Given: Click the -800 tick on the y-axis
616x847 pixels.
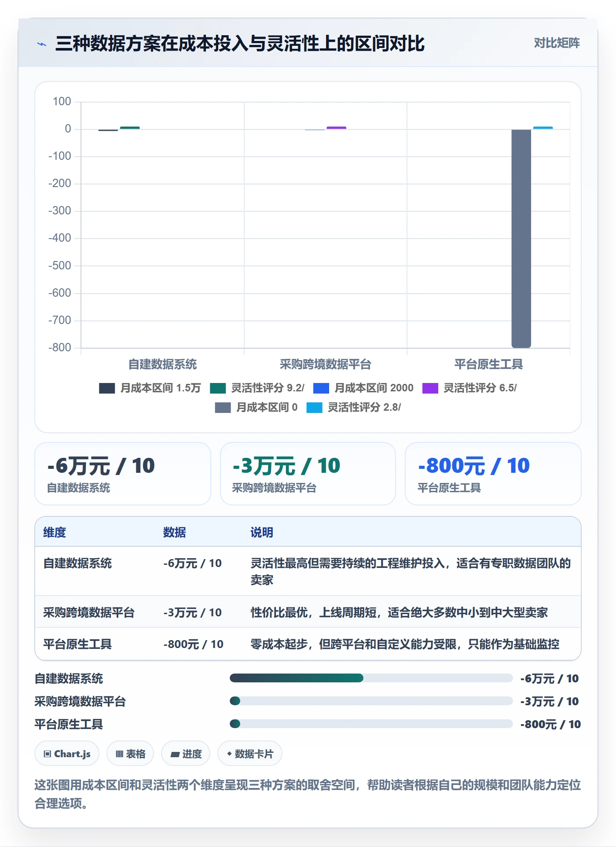Looking at the screenshot, I should click(x=60, y=348).
